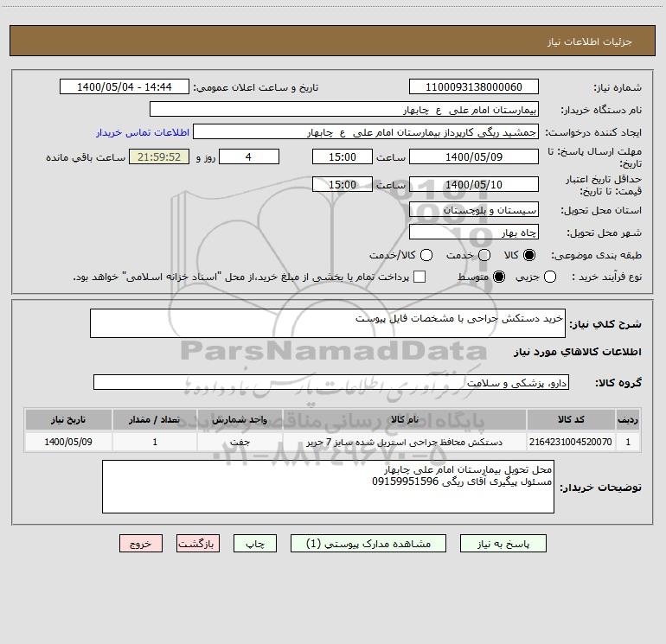Click the goods group field دارو، پزشکی و سلامت
The height and width of the screenshot is (644, 666).
coord(331,382)
